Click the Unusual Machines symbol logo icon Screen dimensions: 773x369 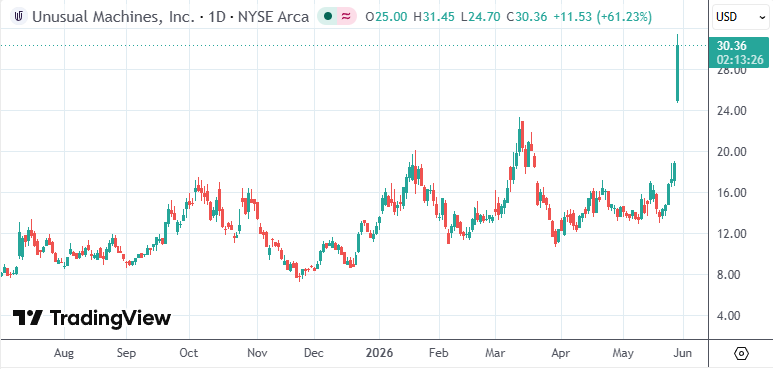(19, 17)
